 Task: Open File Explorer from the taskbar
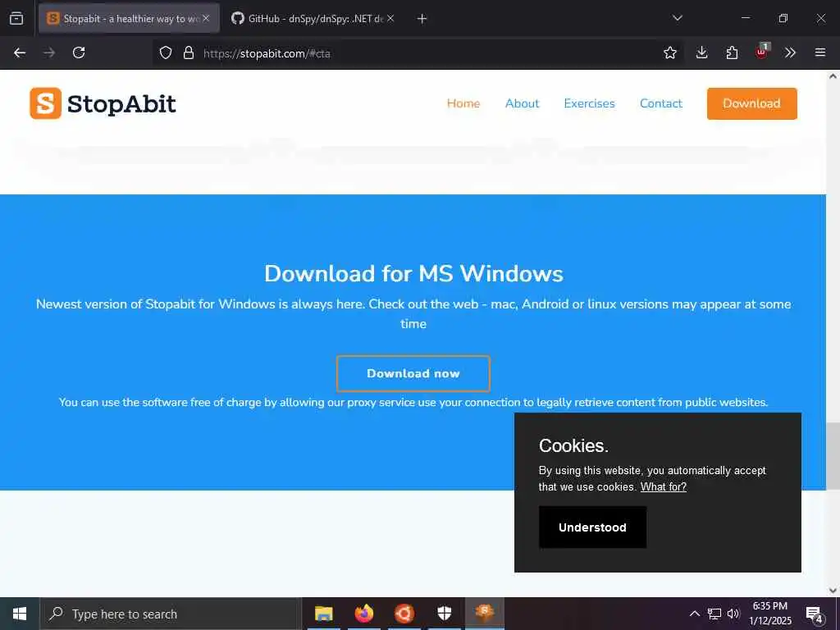click(323, 614)
